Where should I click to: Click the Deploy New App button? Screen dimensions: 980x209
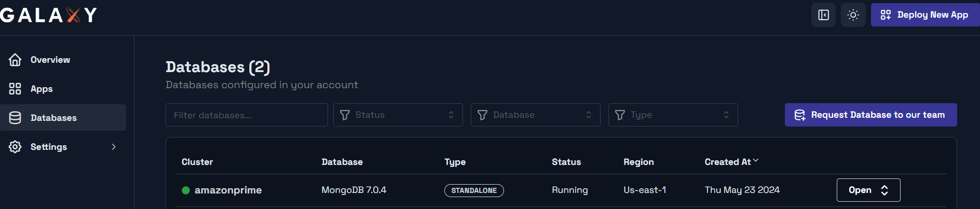(925, 15)
